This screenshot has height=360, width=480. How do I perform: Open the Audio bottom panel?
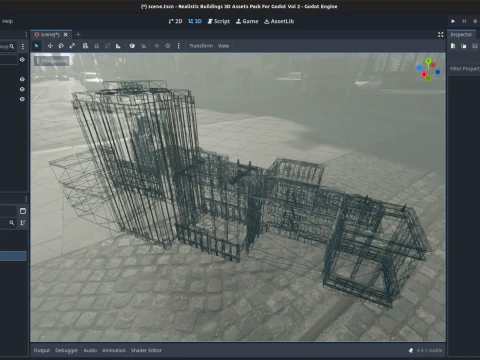tap(90, 350)
